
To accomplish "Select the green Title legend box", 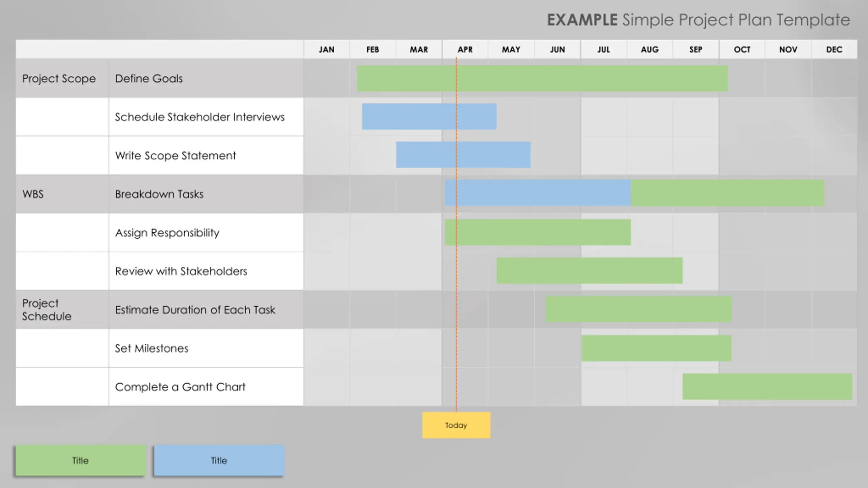I will [x=81, y=460].
